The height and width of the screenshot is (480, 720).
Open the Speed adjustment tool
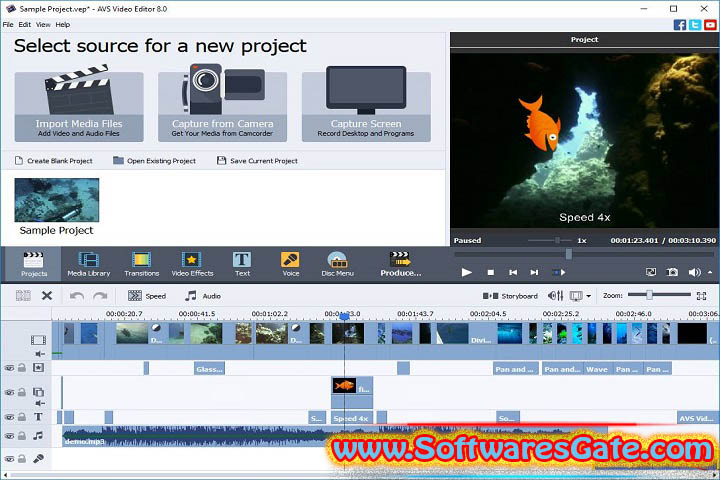147,296
